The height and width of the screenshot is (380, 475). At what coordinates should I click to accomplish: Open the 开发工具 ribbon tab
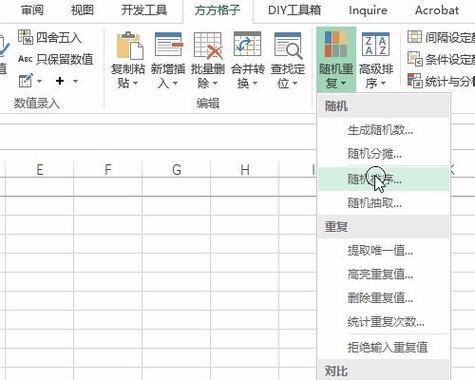point(144,10)
